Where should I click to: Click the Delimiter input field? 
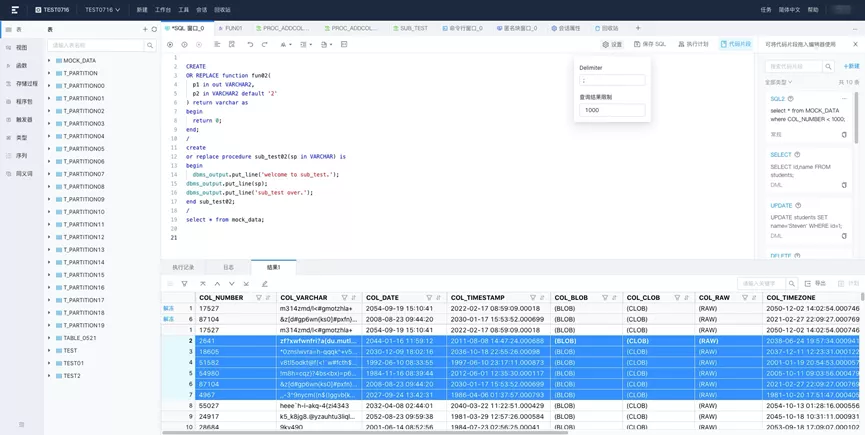click(612, 81)
